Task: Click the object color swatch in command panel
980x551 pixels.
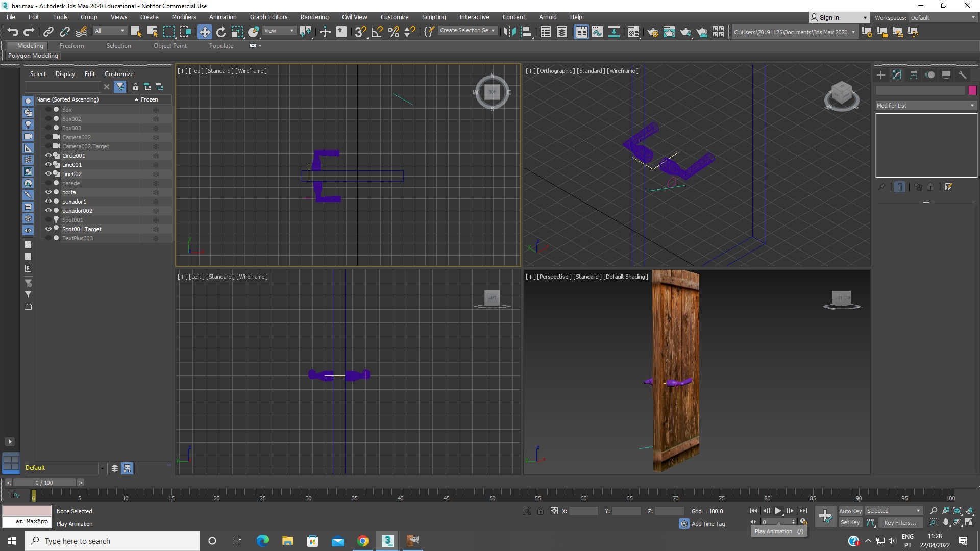Action: click(972, 90)
